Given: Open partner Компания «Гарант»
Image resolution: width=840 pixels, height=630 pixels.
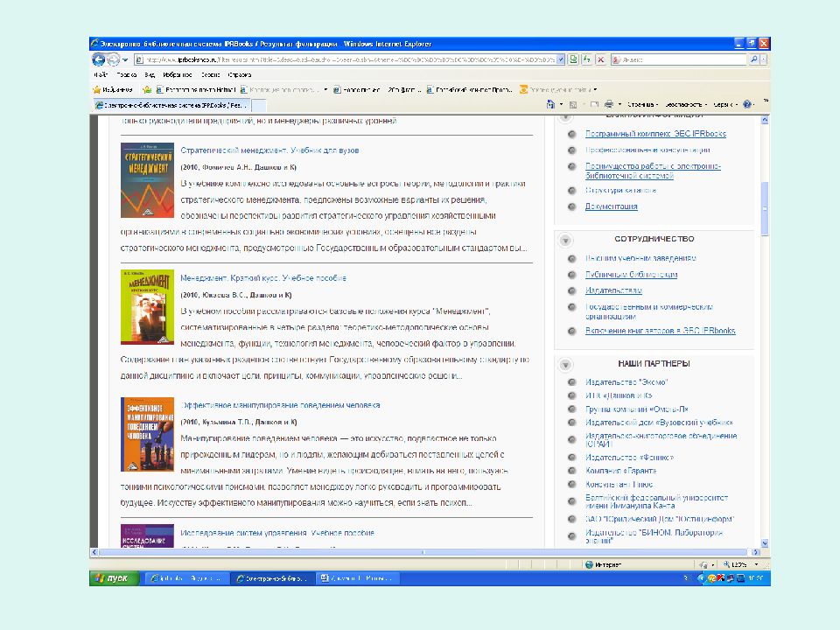Looking at the screenshot, I should 620,471.
